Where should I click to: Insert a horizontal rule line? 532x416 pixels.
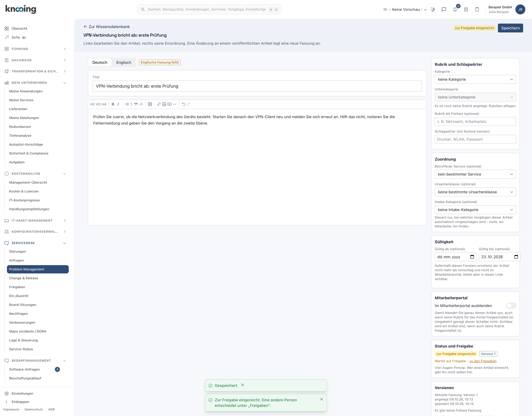(x=175, y=104)
